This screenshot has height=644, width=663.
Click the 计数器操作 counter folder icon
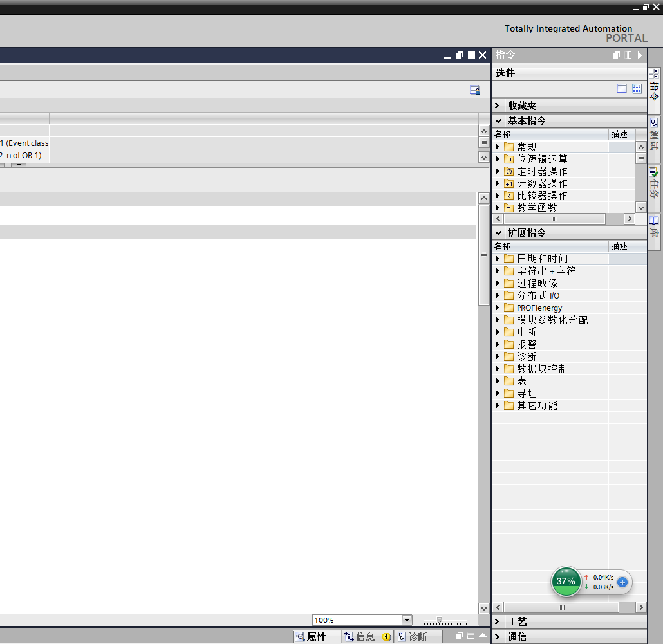509,184
